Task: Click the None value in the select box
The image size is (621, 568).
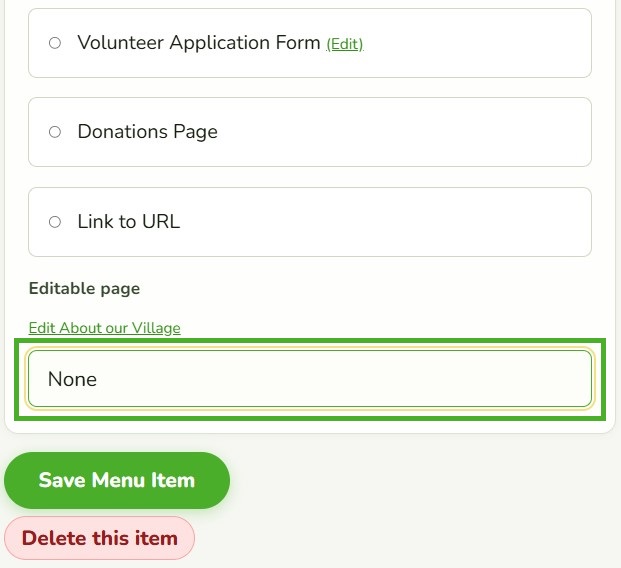Action: pos(72,379)
